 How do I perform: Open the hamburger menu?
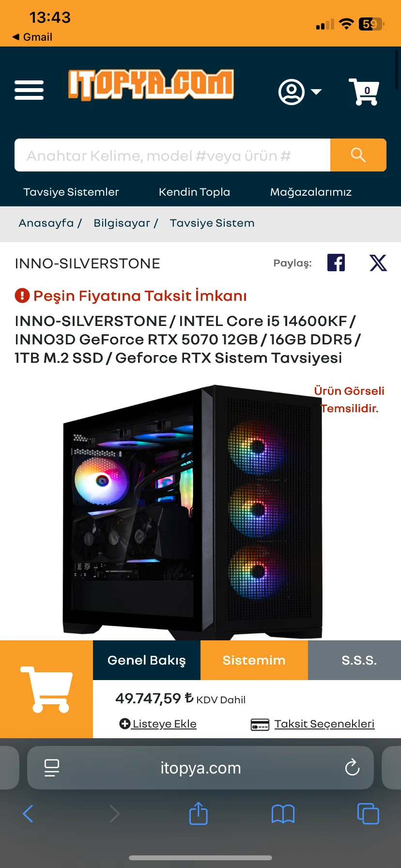29,91
